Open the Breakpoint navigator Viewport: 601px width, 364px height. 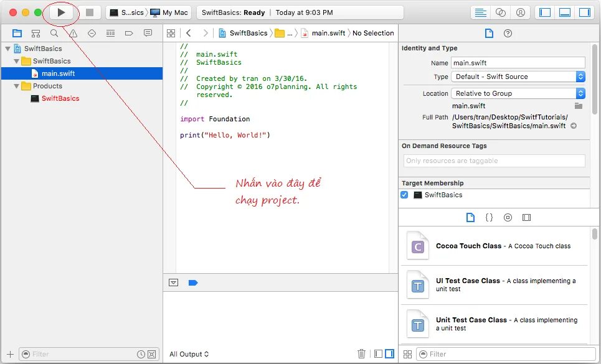pyautogui.click(x=129, y=34)
